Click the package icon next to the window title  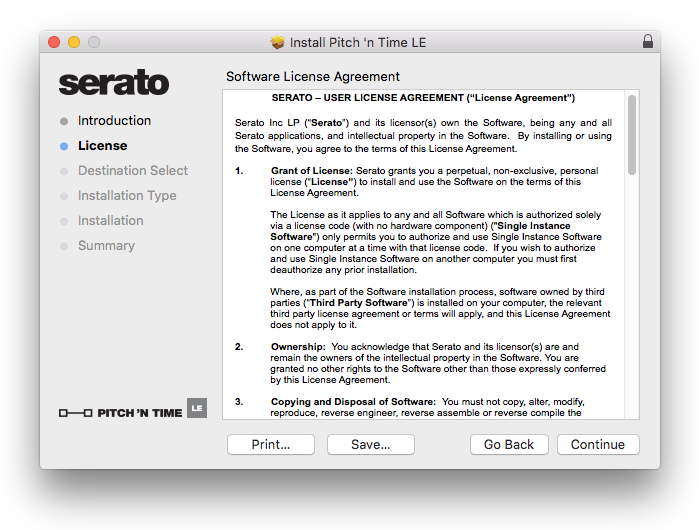tap(277, 42)
